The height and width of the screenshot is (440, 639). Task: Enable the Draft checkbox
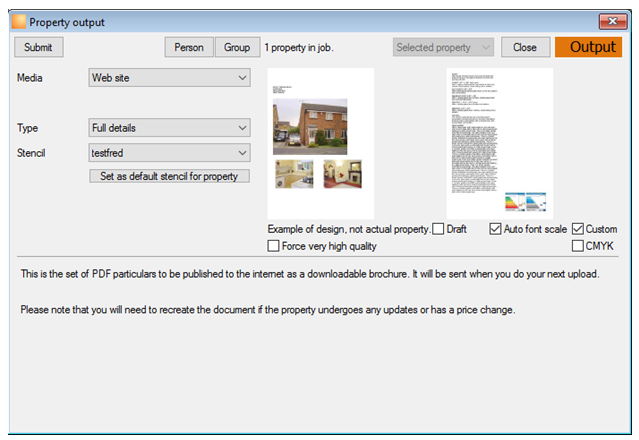[438, 229]
